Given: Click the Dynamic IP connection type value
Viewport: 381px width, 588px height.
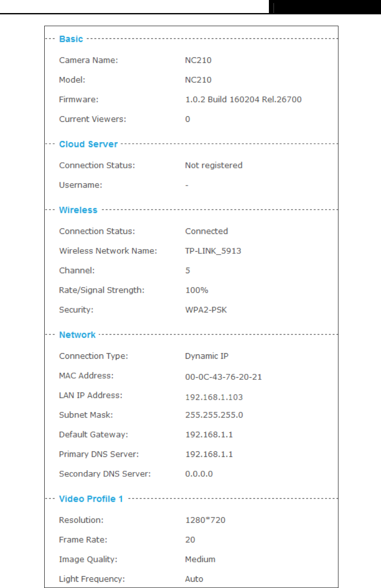Looking at the screenshot, I should (x=207, y=356).
